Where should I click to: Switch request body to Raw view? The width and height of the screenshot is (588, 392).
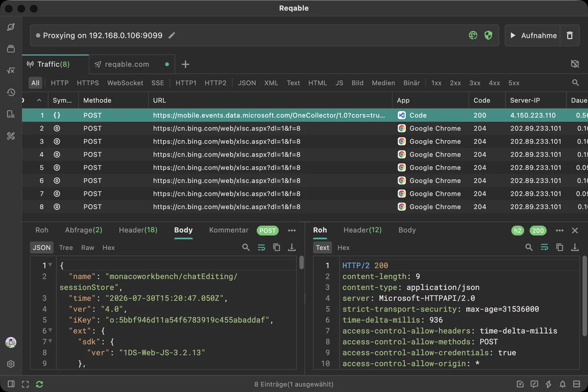(88, 247)
